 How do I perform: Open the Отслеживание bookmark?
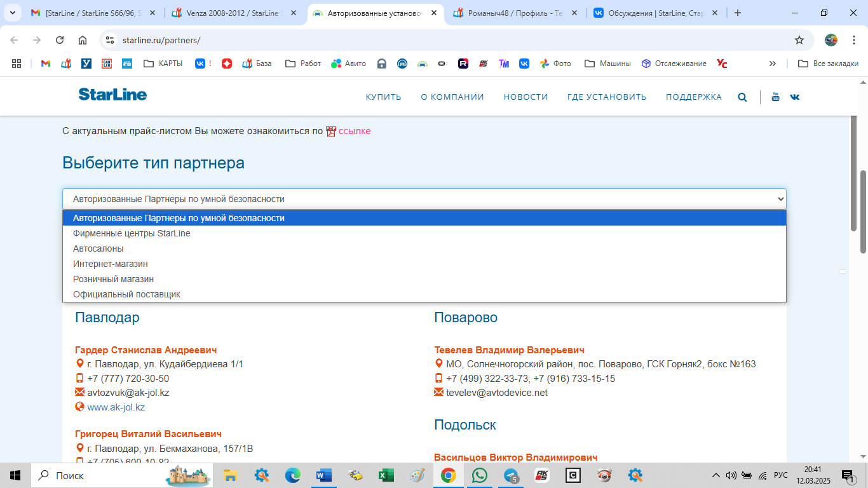tap(674, 64)
